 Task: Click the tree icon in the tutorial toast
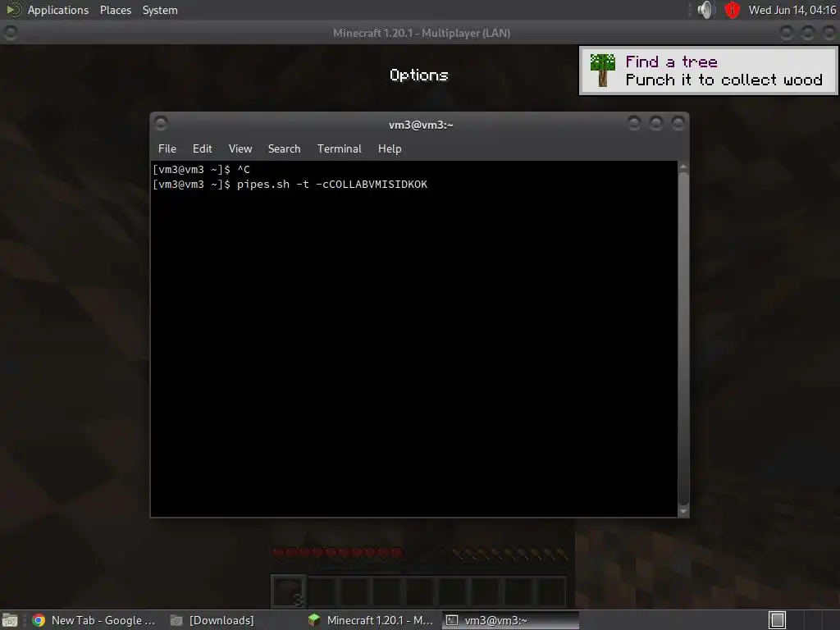pyautogui.click(x=602, y=71)
